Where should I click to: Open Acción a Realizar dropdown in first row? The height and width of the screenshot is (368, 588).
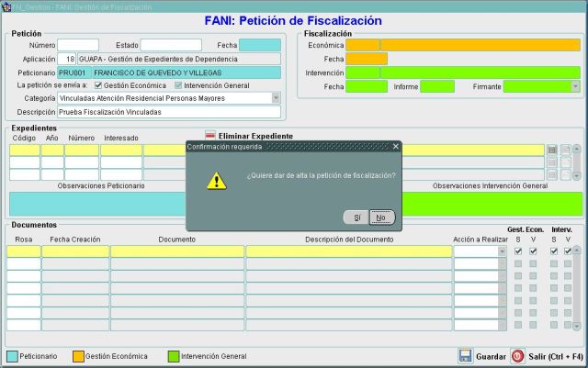point(502,251)
